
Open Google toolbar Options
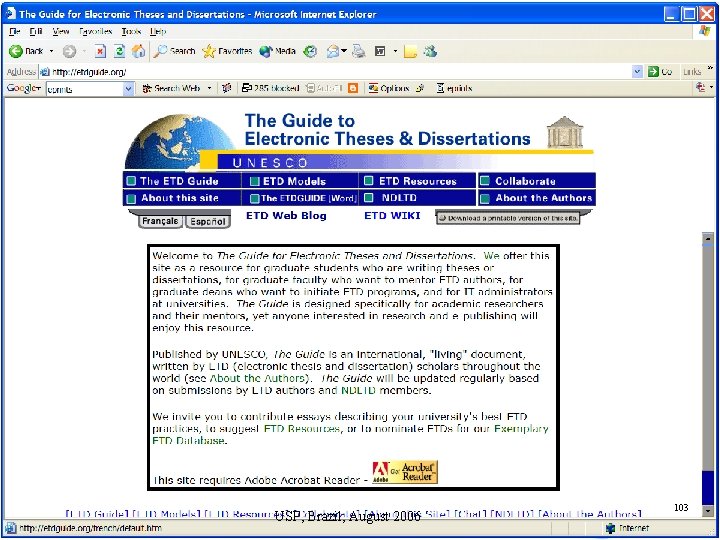point(389,88)
